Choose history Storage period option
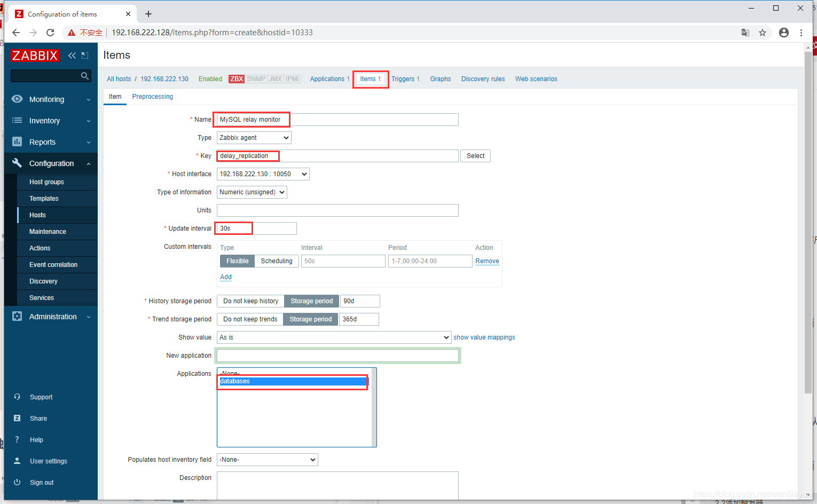Image resolution: width=817 pixels, height=504 pixels. click(x=311, y=301)
